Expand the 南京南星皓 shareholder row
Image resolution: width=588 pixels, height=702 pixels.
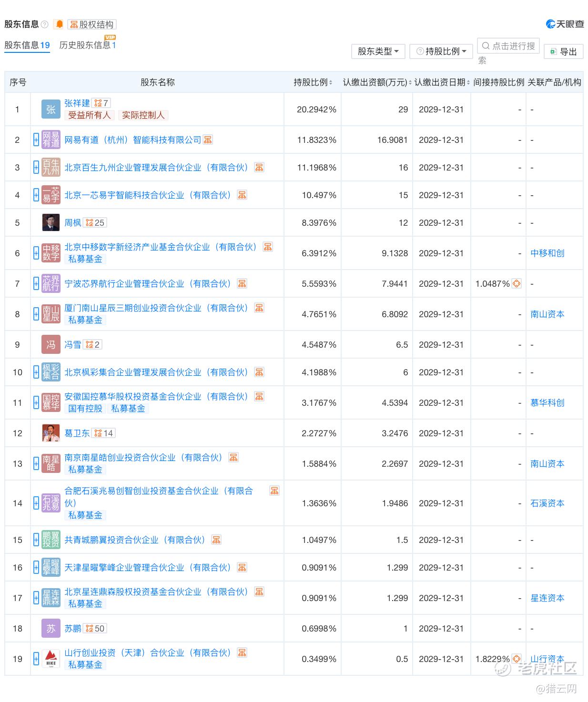pyautogui.click(x=36, y=464)
